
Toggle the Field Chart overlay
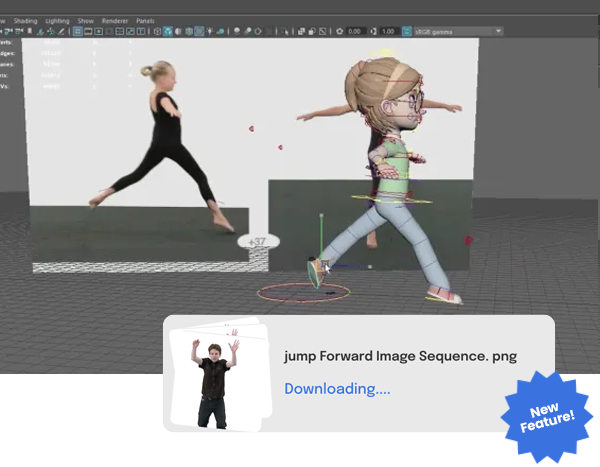pos(120,31)
